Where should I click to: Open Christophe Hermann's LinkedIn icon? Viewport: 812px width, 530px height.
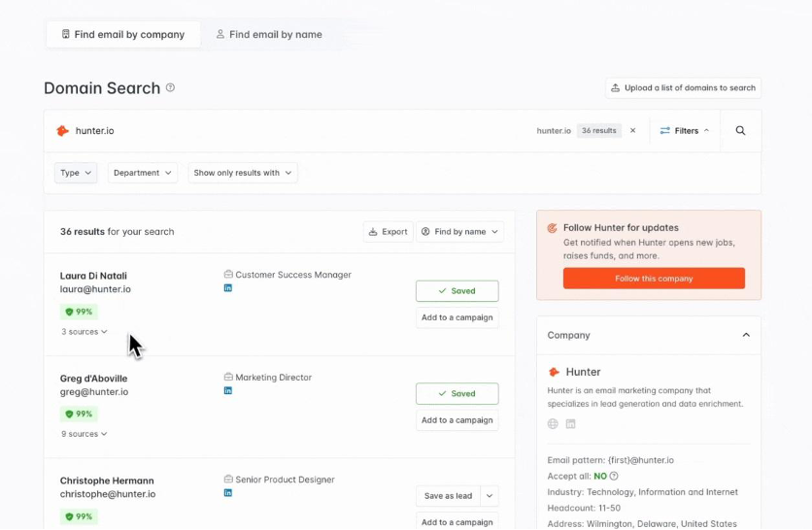[228, 493]
